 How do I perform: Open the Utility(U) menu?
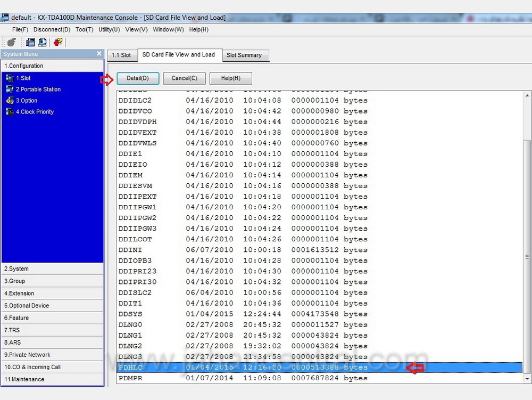[x=109, y=30]
